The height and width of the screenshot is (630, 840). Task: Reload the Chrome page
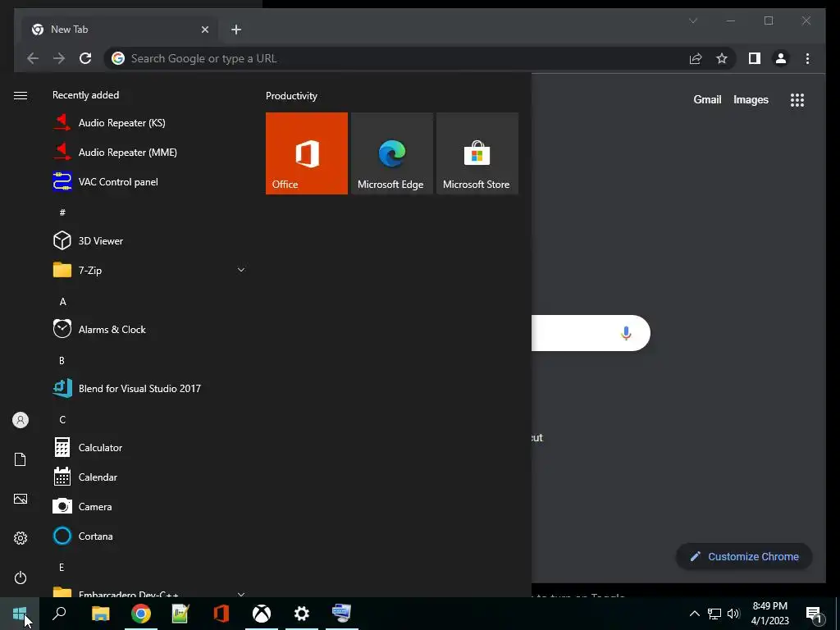(x=85, y=58)
